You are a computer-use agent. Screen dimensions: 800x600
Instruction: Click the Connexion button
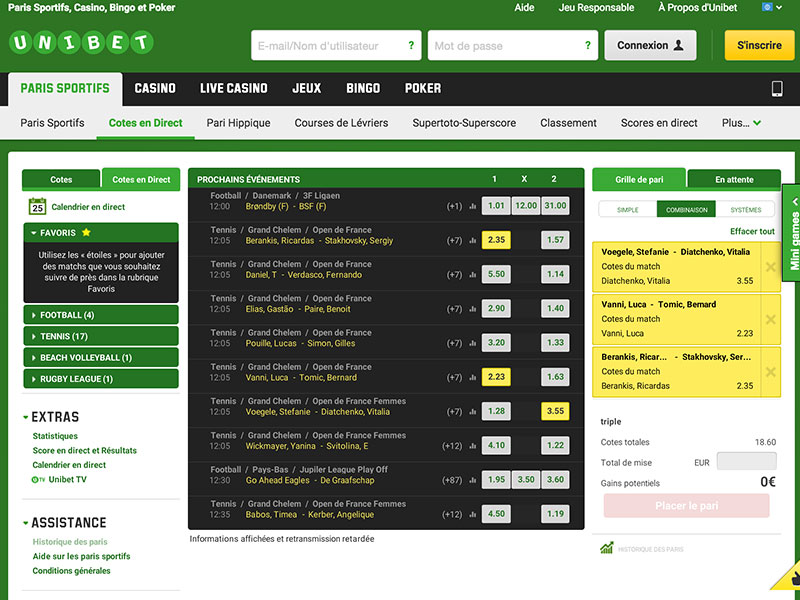tap(650, 45)
